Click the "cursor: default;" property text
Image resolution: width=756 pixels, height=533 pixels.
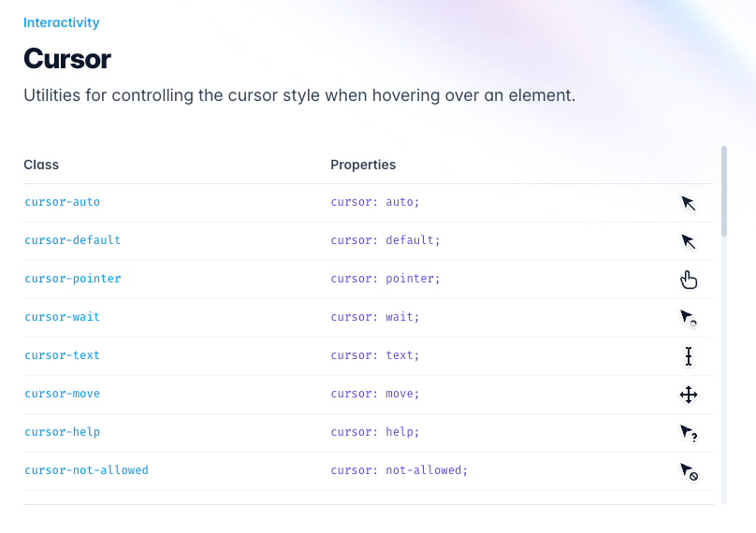(x=385, y=240)
